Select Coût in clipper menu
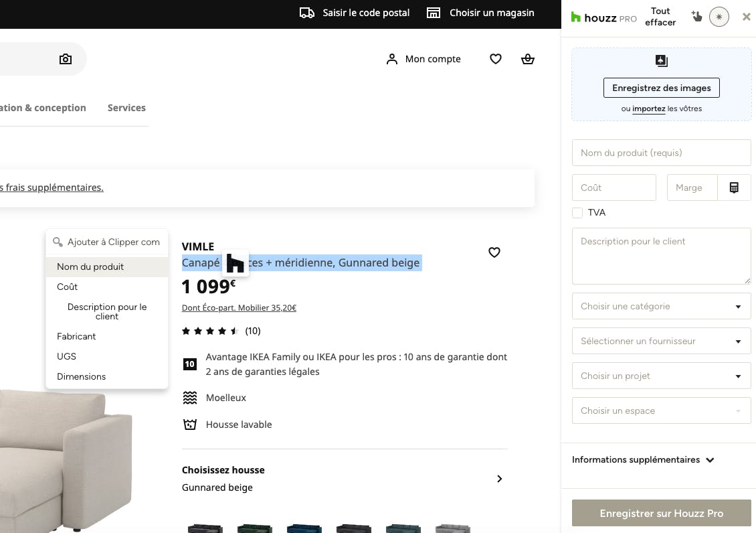Viewport: 756px width, 533px height. (107, 287)
